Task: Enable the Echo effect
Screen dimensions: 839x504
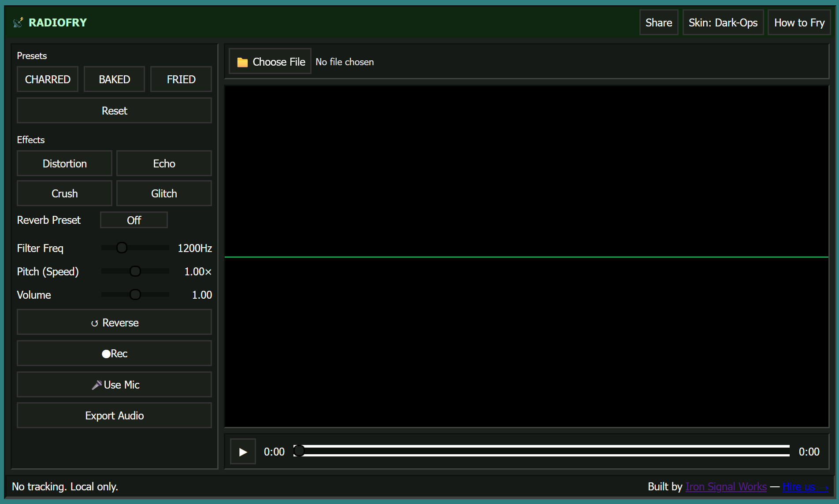Action: [164, 163]
